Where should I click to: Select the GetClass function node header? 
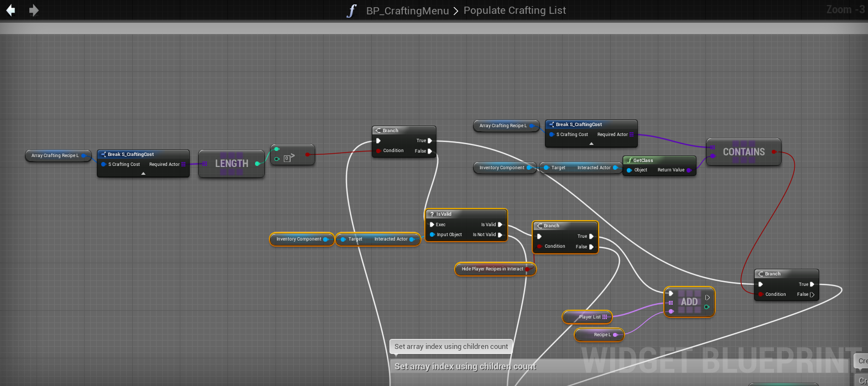click(659, 160)
